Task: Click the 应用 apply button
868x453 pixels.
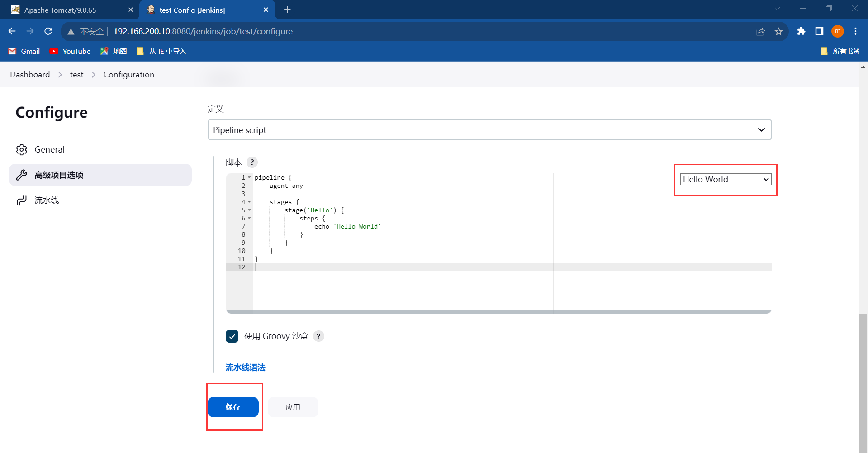Action: click(x=293, y=407)
